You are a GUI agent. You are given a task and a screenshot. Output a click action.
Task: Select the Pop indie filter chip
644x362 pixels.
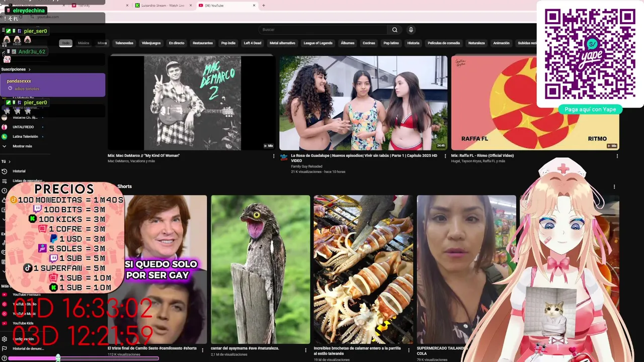tap(228, 43)
